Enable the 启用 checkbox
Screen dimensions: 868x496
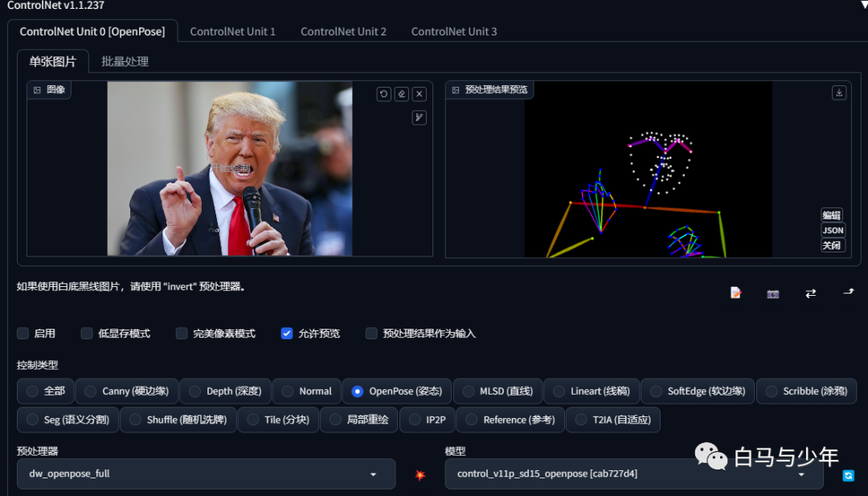(x=23, y=334)
